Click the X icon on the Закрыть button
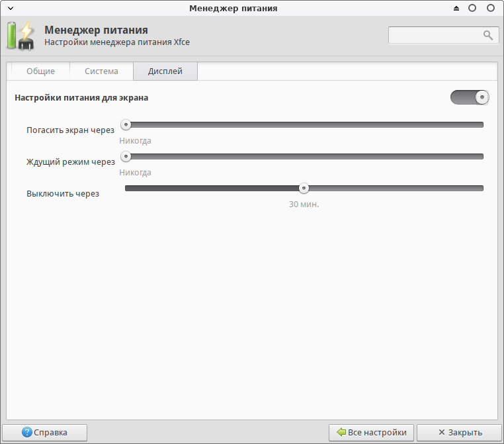Screen dimensions: 504x444 (442, 432)
